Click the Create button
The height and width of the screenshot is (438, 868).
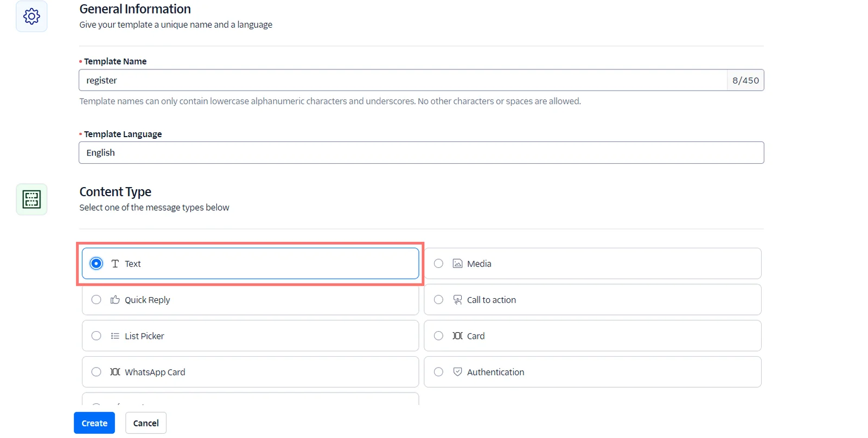pyautogui.click(x=94, y=423)
